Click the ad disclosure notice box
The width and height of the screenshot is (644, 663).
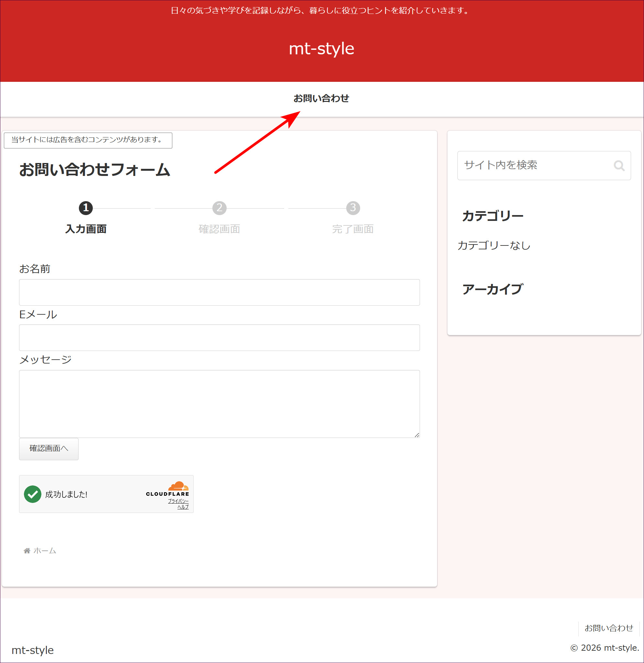88,140
